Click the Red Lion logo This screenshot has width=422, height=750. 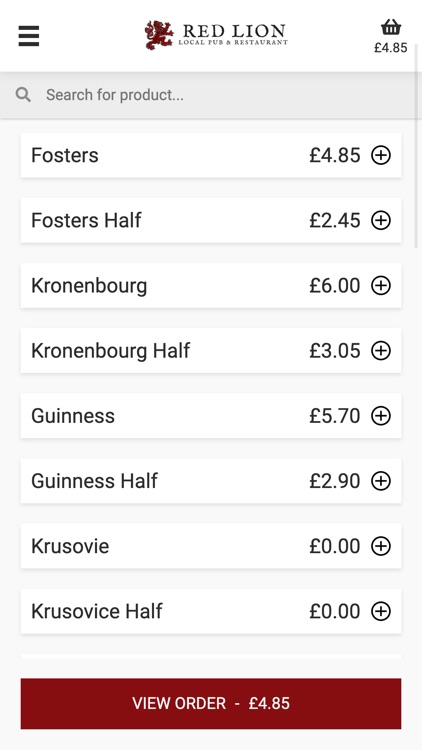tap(216, 35)
